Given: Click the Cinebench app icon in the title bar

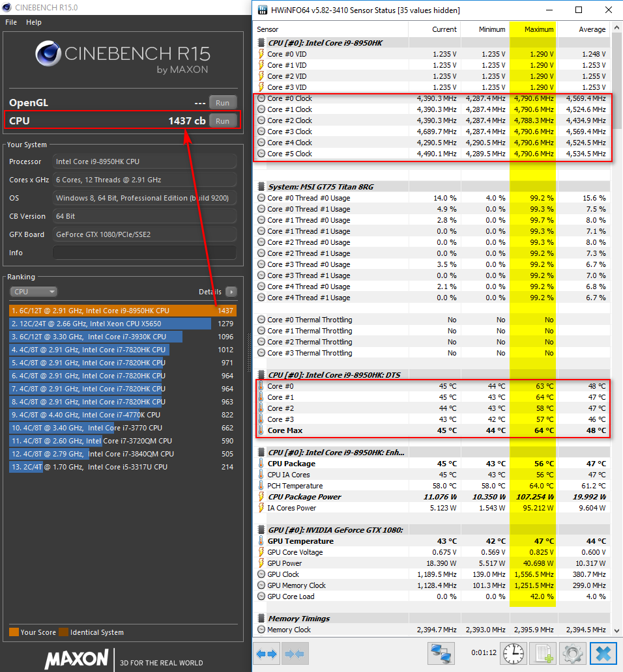Looking at the screenshot, I should click(x=7, y=7).
